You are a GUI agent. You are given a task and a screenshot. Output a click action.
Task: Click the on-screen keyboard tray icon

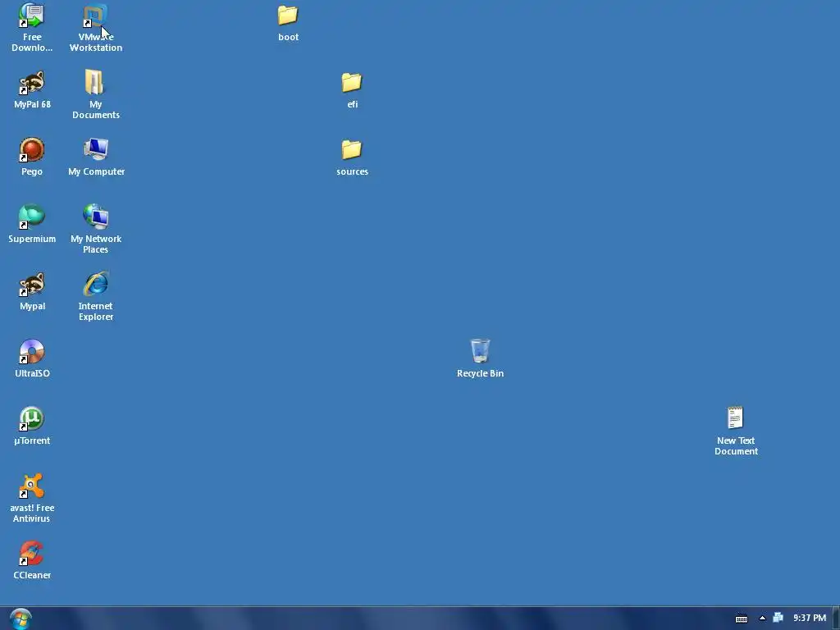(742, 619)
